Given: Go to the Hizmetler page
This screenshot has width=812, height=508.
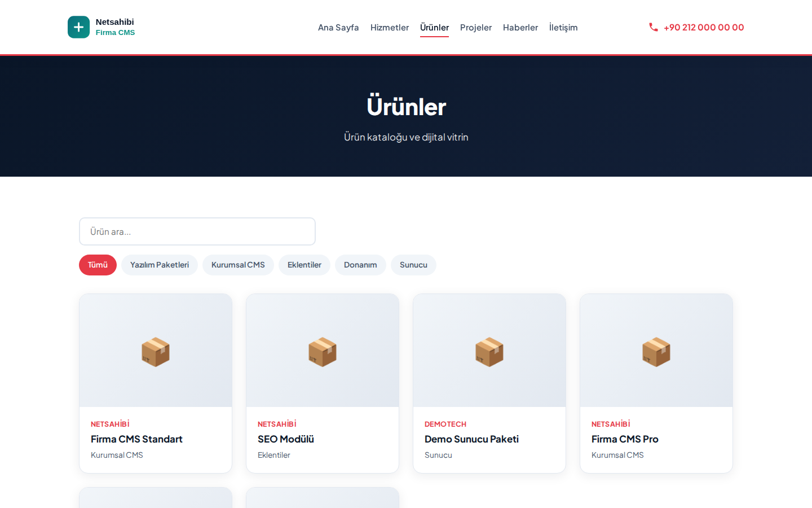Looking at the screenshot, I should tap(390, 27).
